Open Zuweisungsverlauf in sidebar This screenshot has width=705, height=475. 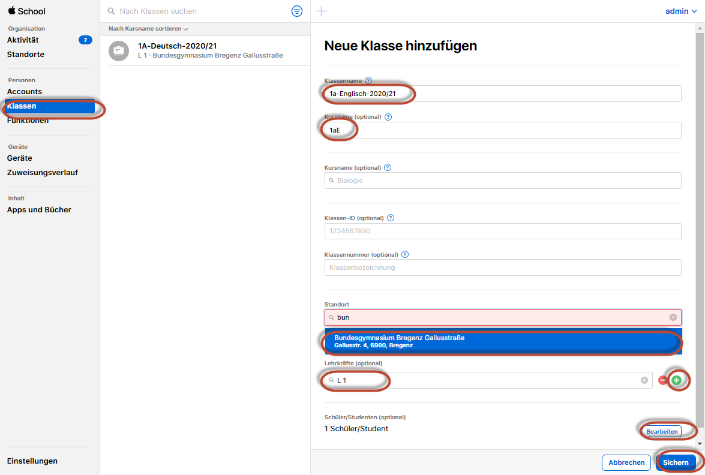[x=42, y=172]
